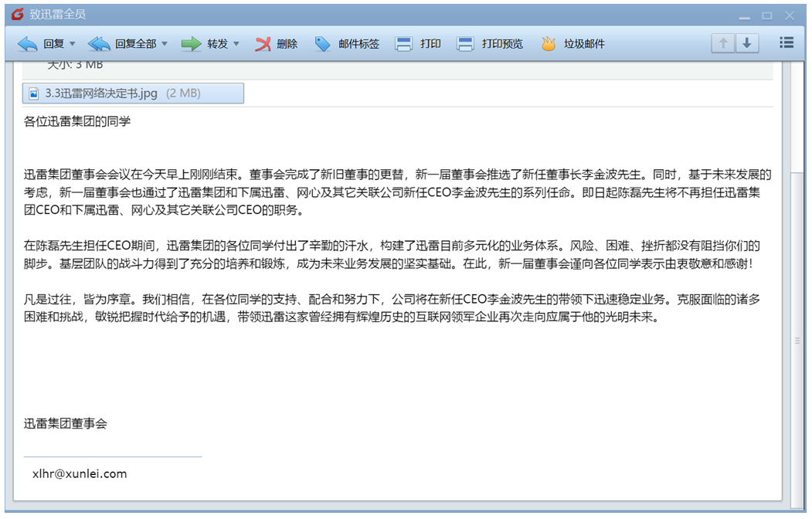
Task: Click the vertical scrollbar of the message
Action: [x=797, y=341]
